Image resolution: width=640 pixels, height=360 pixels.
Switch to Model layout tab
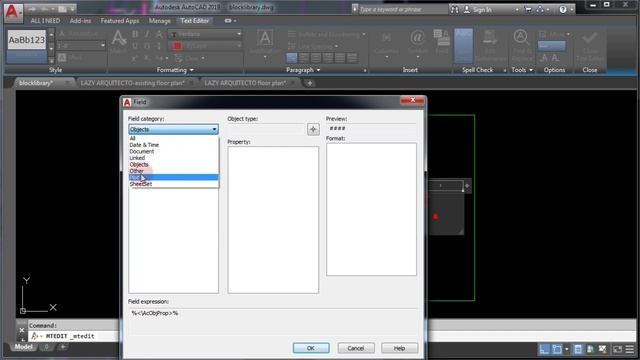point(24,347)
